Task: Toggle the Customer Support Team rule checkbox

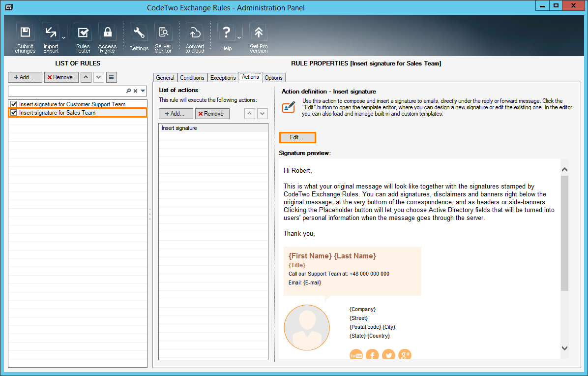Action: click(x=13, y=104)
